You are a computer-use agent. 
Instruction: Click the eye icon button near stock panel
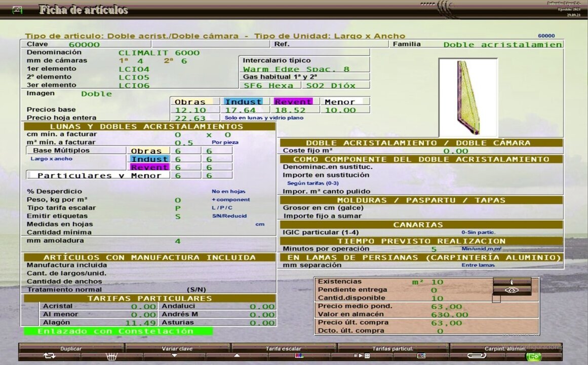tap(512, 290)
